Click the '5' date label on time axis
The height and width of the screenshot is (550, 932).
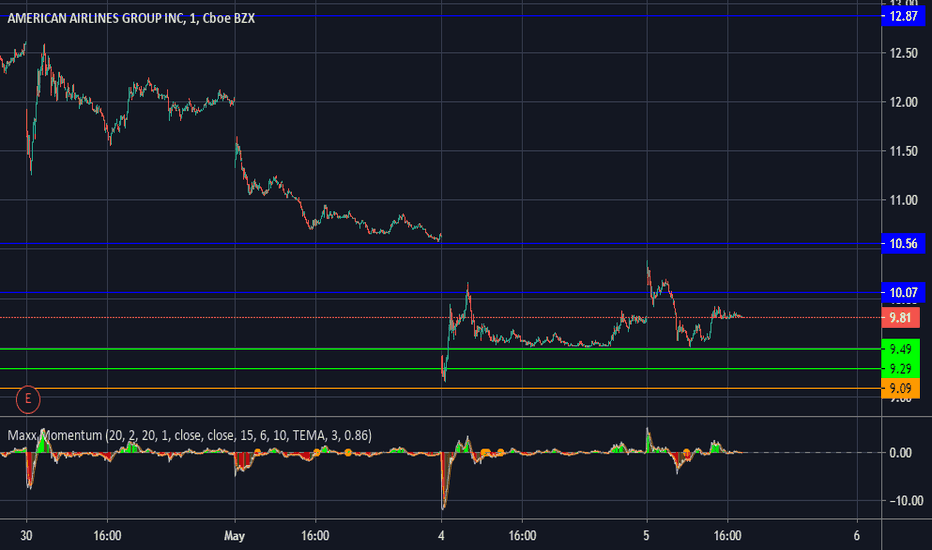coord(646,536)
